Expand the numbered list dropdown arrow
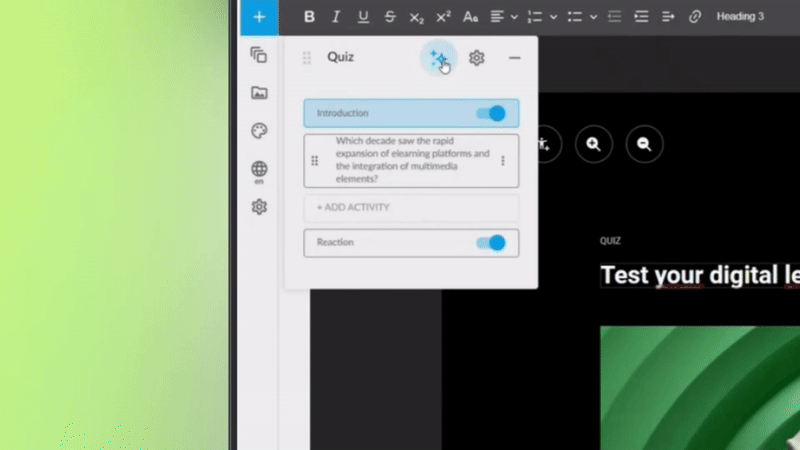The height and width of the screenshot is (450, 800). pos(553,17)
